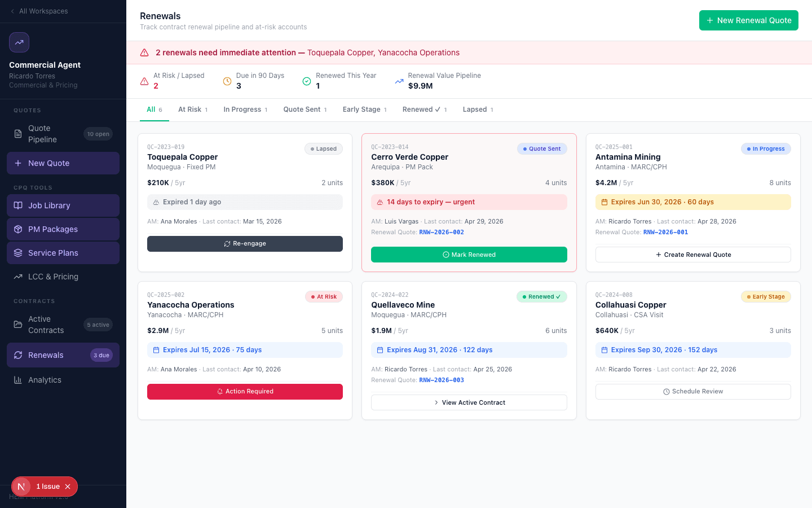Click the Analytics bar chart icon
The image size is (812, 508).
[18, 380]
